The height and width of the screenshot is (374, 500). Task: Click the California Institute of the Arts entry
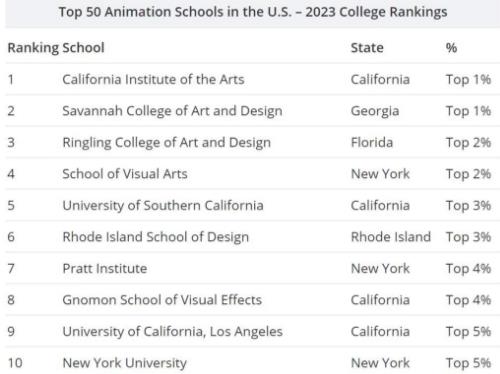point(153,79)
